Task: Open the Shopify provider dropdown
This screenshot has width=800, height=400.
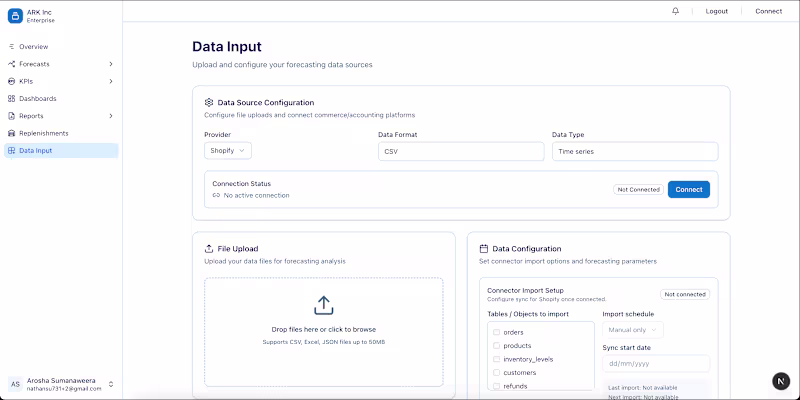Action: tap(228, 151)
